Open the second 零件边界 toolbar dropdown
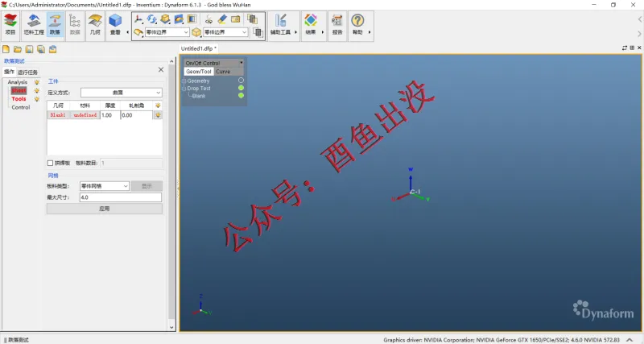Image resolution: width=644 pixels, height=344 pixels. [225, 32]
